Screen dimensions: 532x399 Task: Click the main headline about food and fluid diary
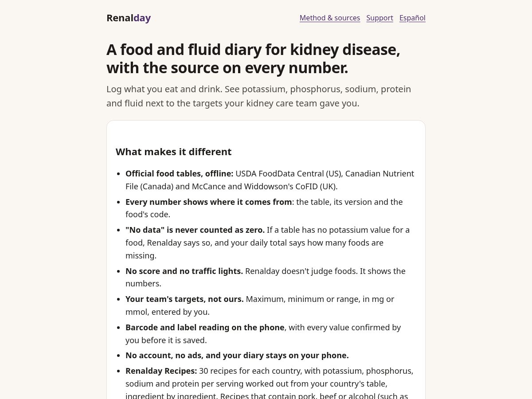point(253,59)
